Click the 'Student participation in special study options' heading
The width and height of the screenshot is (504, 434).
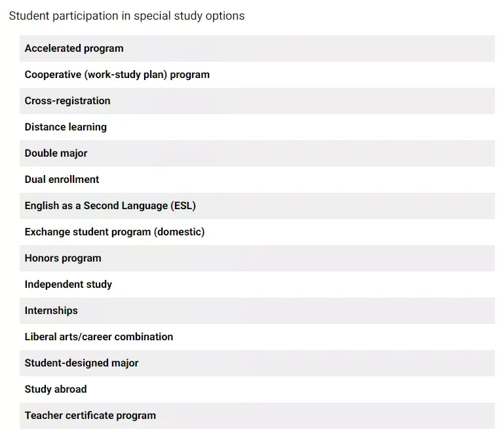(126, 16)
